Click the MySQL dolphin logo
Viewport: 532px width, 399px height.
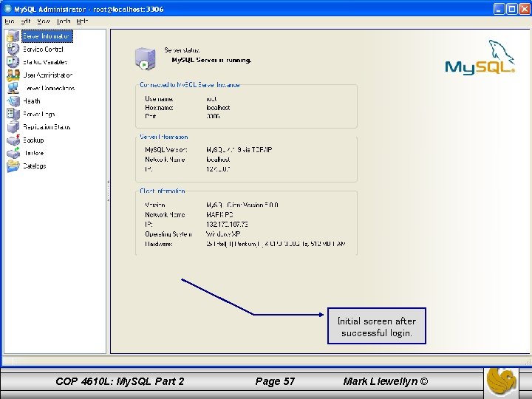click(x=480, y=57)
